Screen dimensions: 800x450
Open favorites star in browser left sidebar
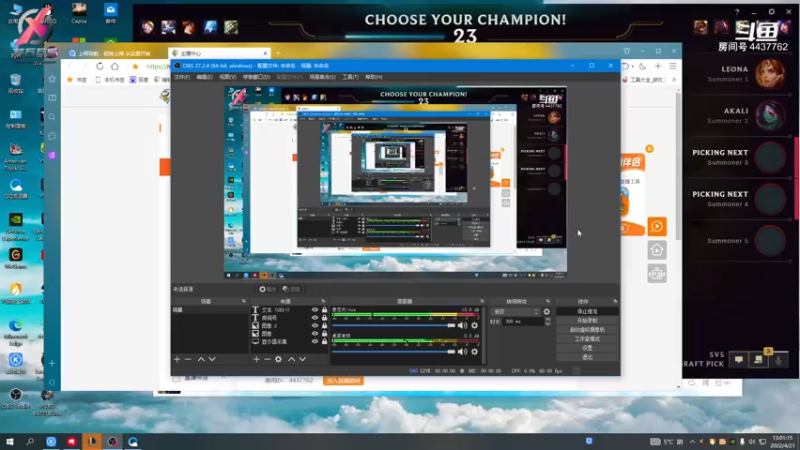52,79
